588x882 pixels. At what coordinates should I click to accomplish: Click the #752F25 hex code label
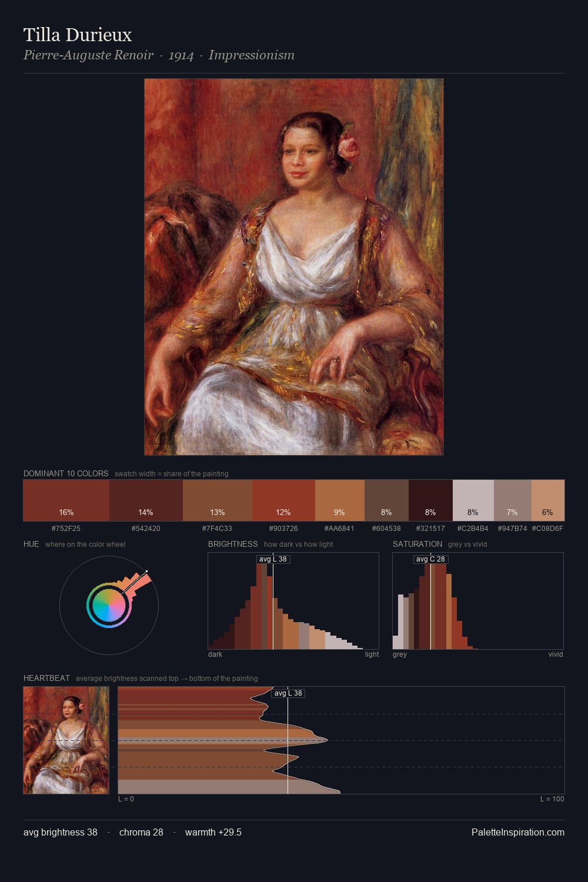point(66,529)
